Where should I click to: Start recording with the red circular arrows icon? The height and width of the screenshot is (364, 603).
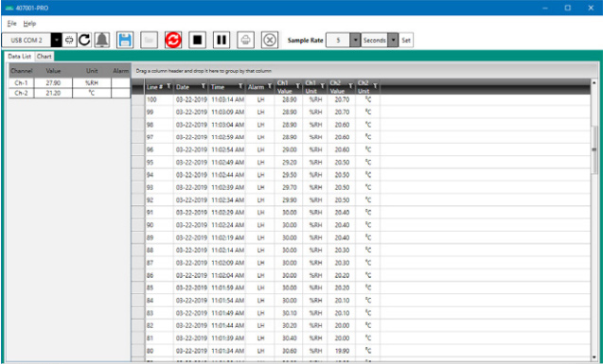[x=173, y=40]
